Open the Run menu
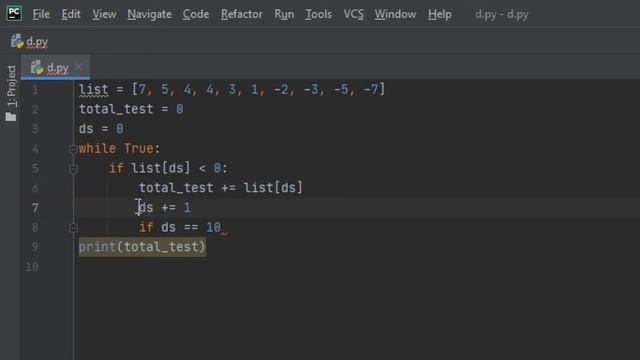640x360 pixels. click(284, 14)
